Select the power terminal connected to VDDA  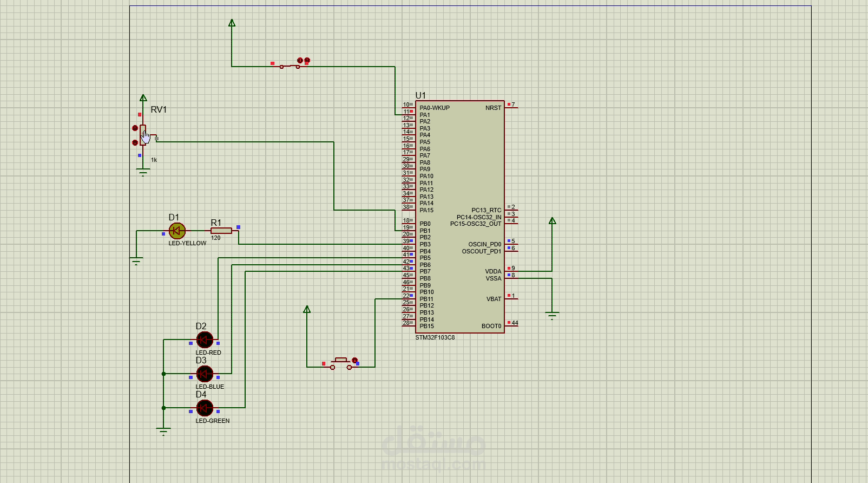click(552, 221)
